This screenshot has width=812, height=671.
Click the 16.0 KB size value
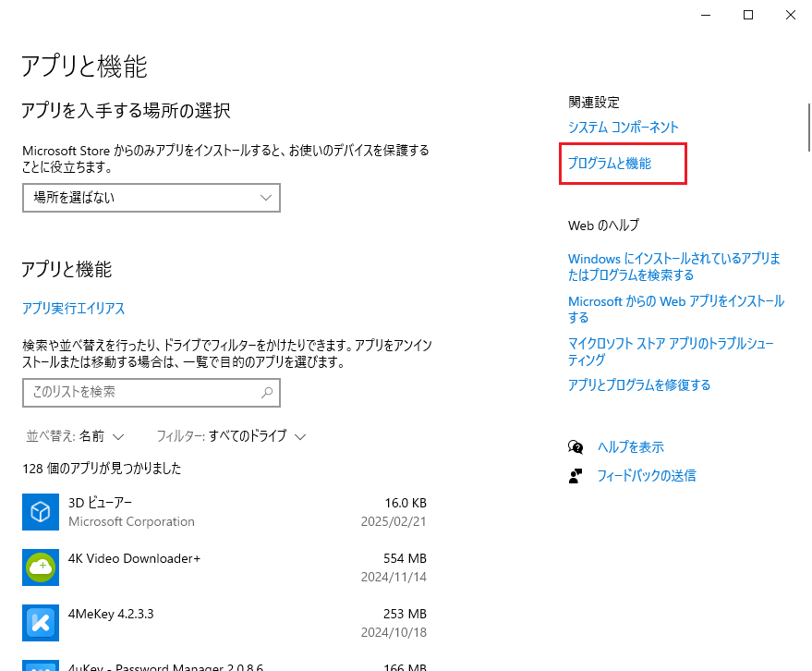click(x=406, y=503)
